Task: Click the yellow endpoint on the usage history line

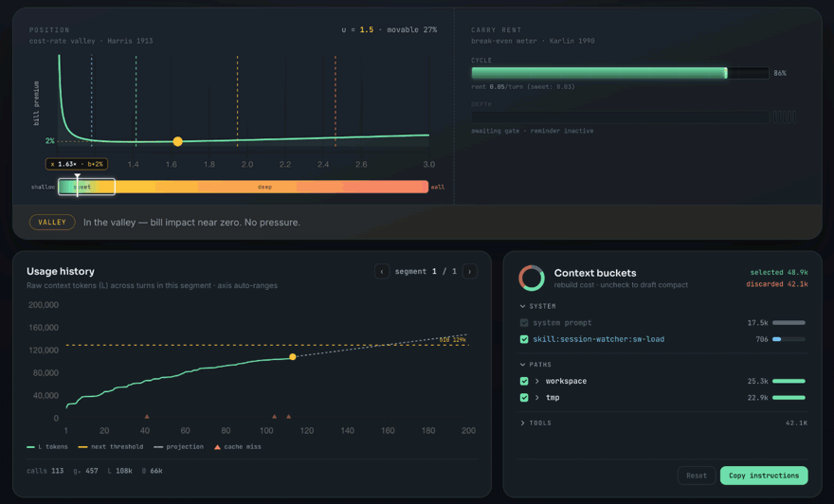Action: (293, 357)
